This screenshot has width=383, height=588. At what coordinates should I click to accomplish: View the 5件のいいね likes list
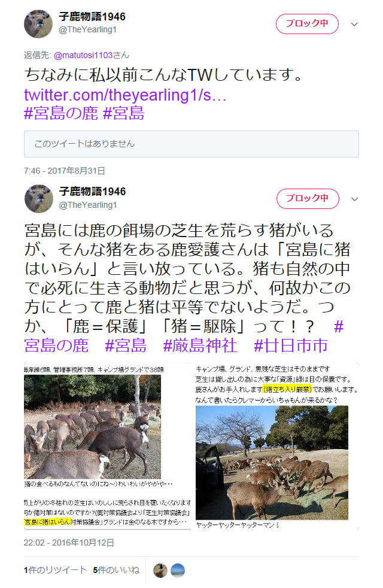coord(116,570)
